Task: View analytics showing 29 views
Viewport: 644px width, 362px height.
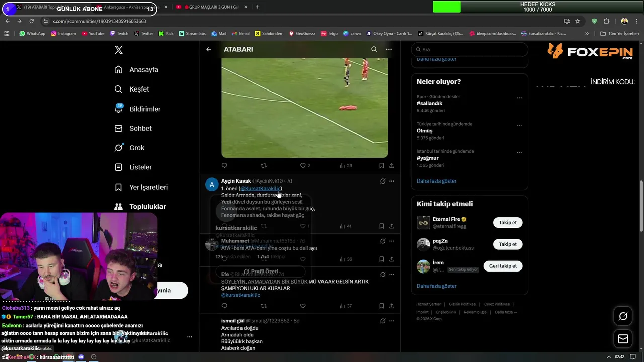Action: click(x=346, y=165)
